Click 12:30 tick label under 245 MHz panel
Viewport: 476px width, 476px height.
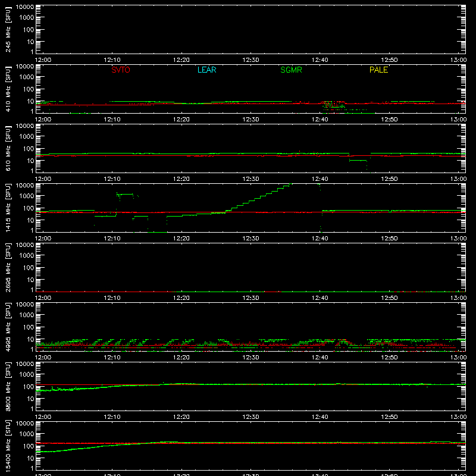click(250, 60)
